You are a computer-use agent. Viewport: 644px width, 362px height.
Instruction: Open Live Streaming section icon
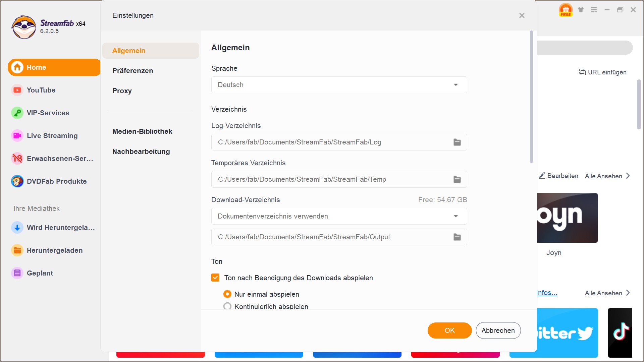pos(16,135)
